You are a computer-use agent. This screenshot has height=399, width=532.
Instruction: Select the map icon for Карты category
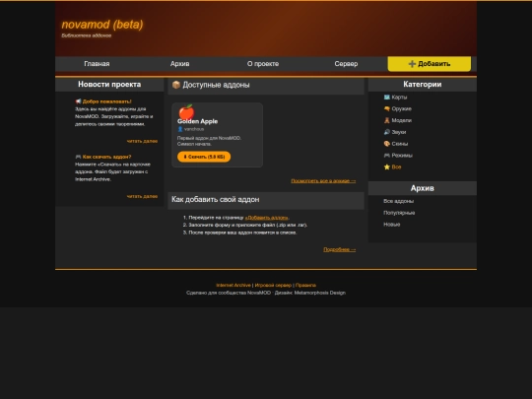[x=387, y=98]
